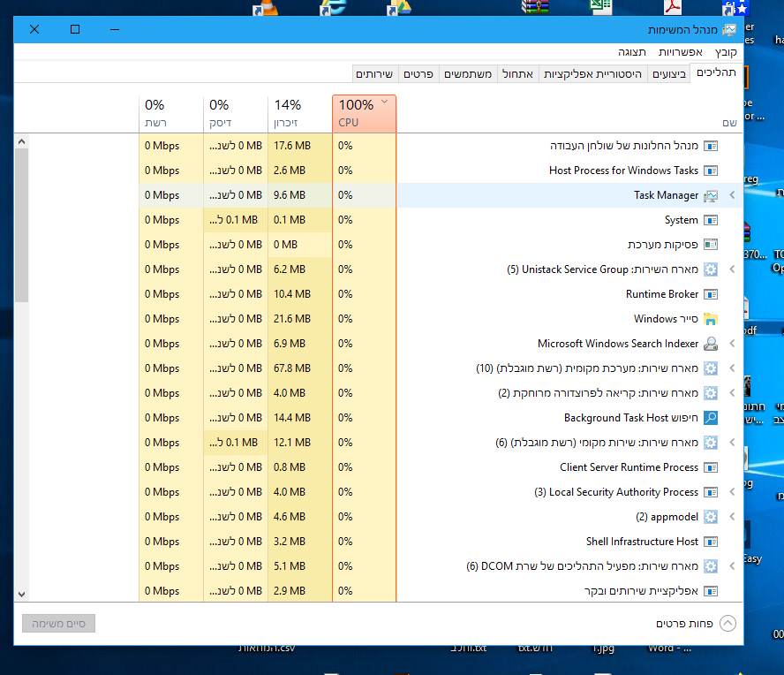Click the WinRAR desktop icon
The height and width of the screenshot is (675, 784).
(x=534, y=6)
